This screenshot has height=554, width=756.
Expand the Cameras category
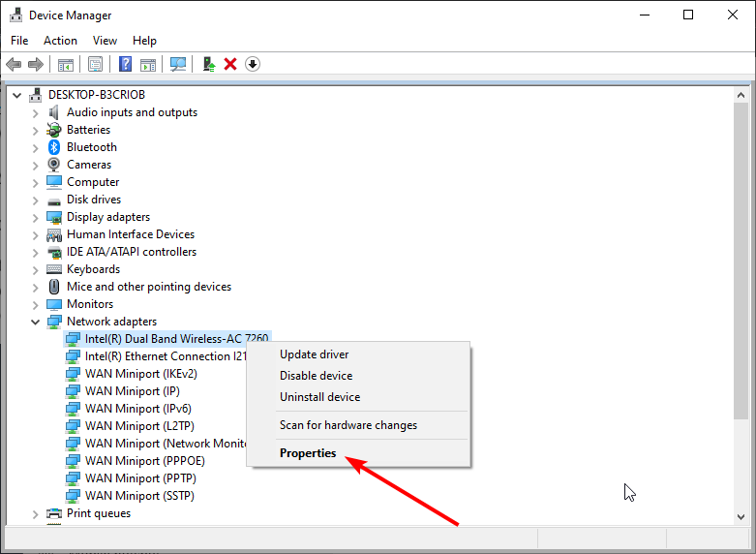(x=35, y=165)
